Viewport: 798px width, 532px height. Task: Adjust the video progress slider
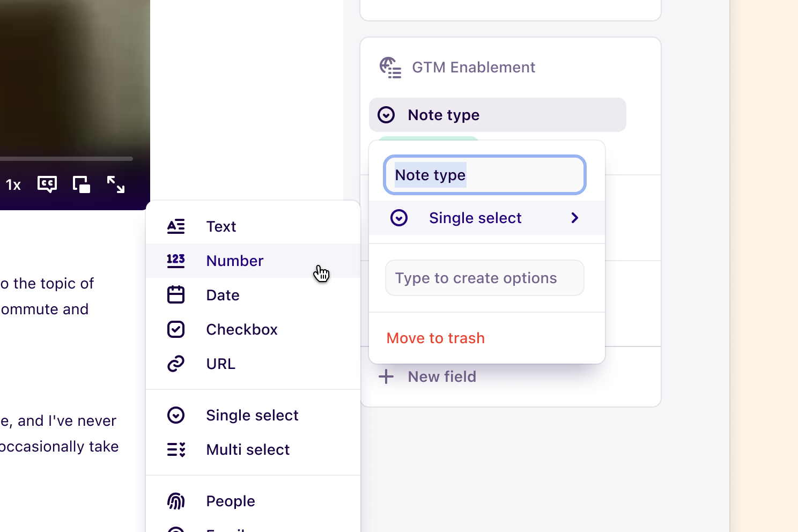tap(66, 158)
